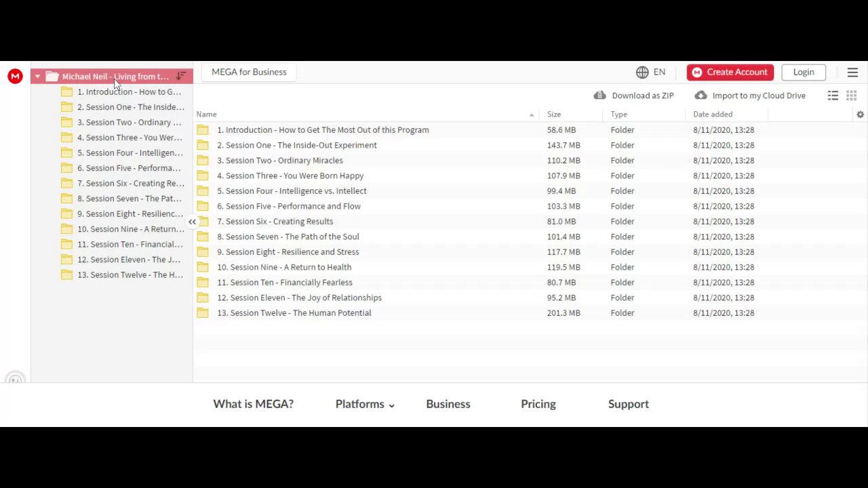Select tree folder 3. Session Two
Image resolution: width=868 pixels, height=488 pixels.
click(121, 122)
